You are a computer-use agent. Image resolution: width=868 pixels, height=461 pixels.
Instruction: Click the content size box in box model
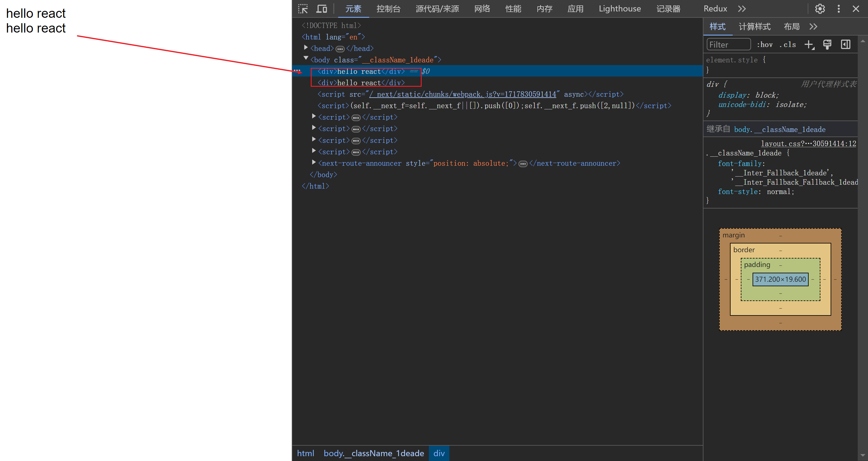tap(780, 279)
